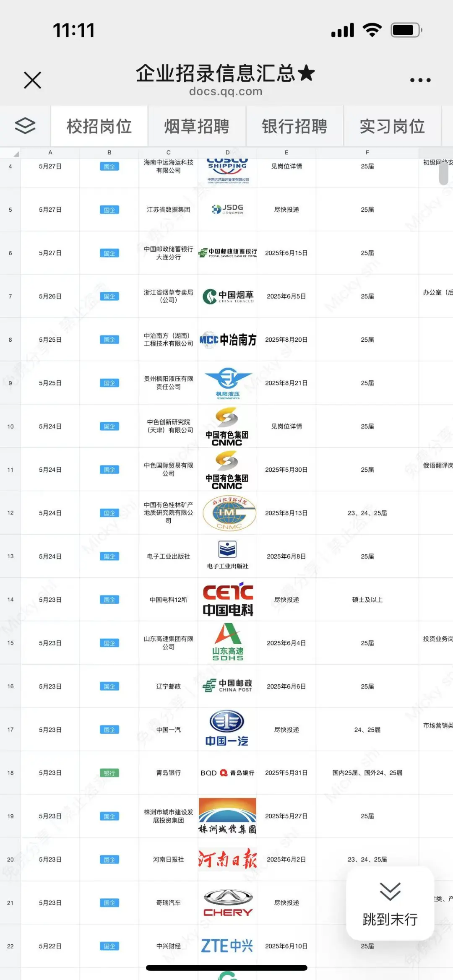Viewport: 453px width, 980px height.
Task: Select column B header
Action: [x=109, y=153]
